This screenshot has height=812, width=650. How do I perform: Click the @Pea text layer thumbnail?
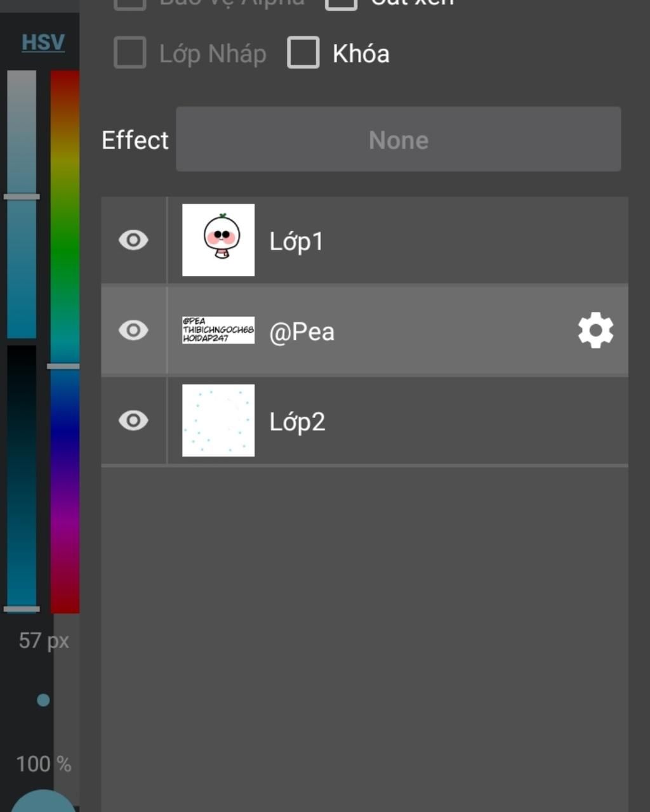tap(218, 331)
